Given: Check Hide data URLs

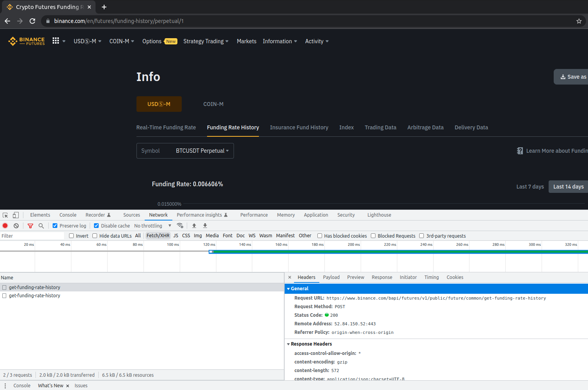Looking at the screenshot, I should (x=95, y=236).
